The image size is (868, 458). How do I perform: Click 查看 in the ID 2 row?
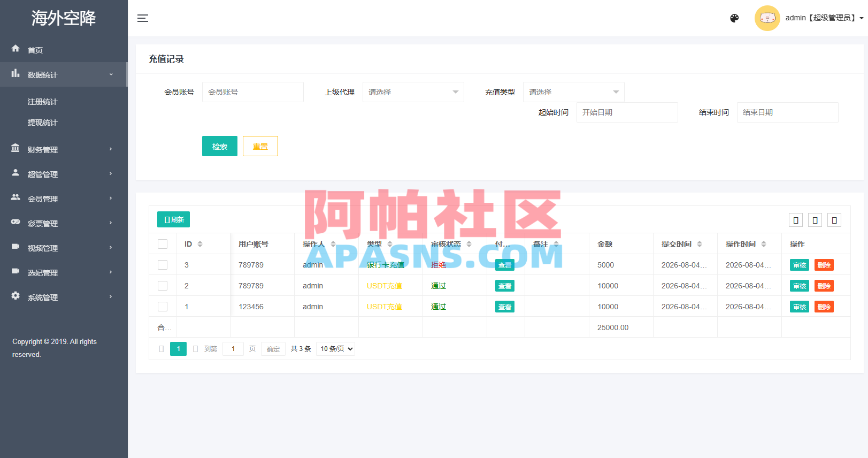point(505,286)
